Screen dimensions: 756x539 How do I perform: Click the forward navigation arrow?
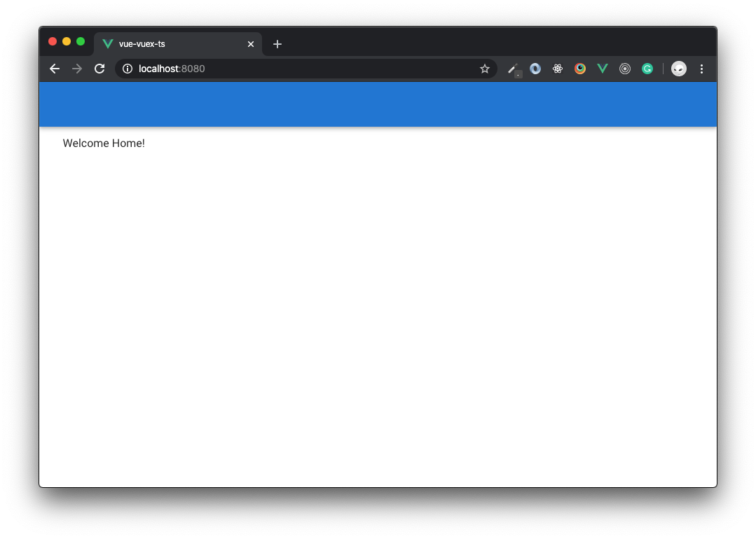coord(76,69)
